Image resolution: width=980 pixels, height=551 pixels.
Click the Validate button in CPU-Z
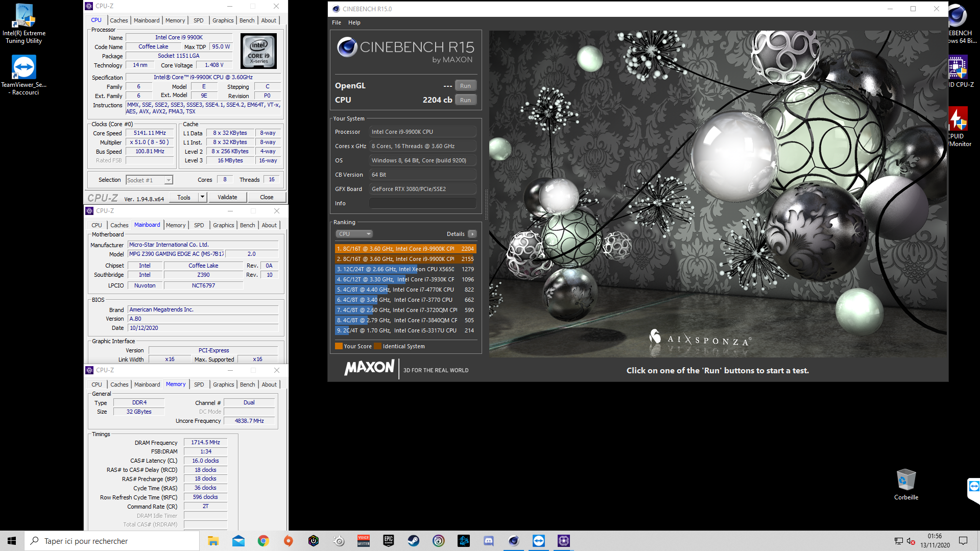227,197
